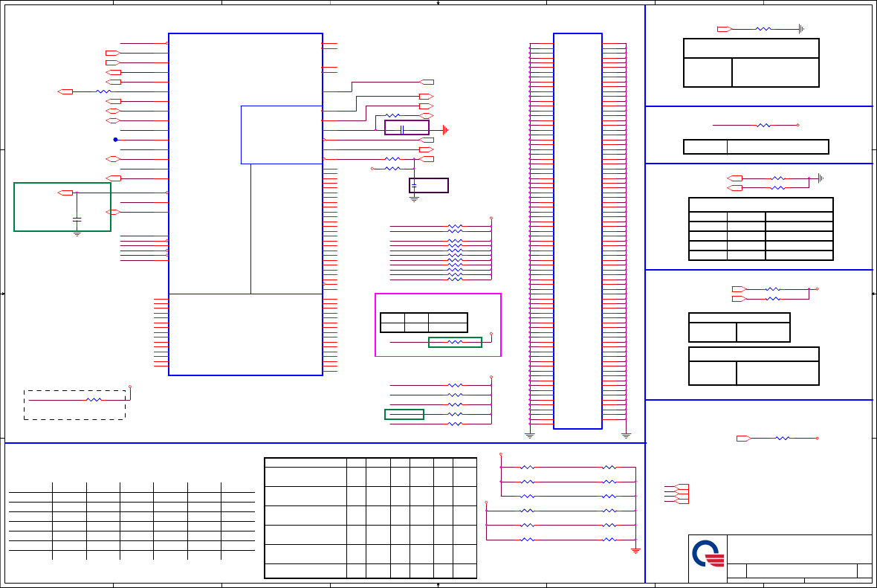Click ground symbol right of the purple capacitor box

tap(445, 130)
